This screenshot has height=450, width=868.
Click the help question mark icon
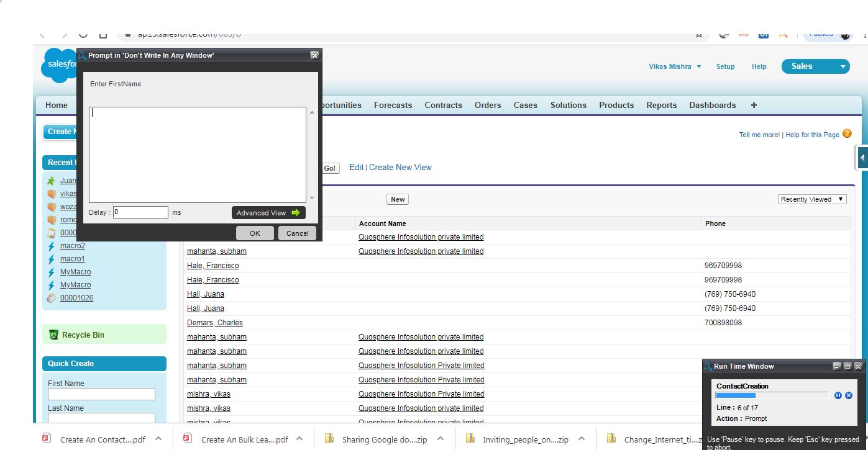click(847, 133)
